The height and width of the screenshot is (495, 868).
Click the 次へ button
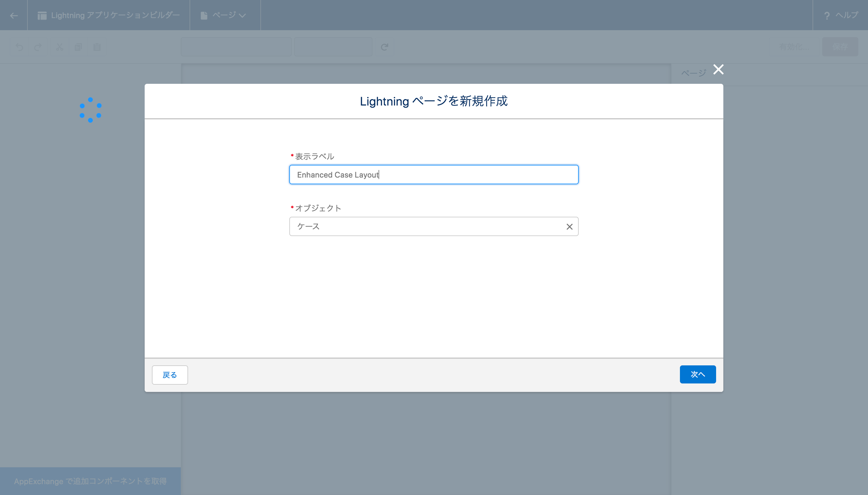(697, 374)
